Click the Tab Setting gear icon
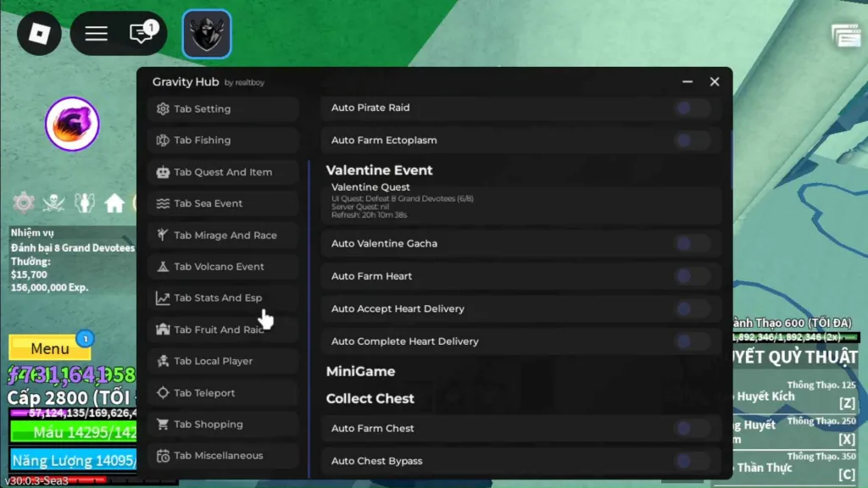The height and width of the screenshot is (488, 868). 163,109
